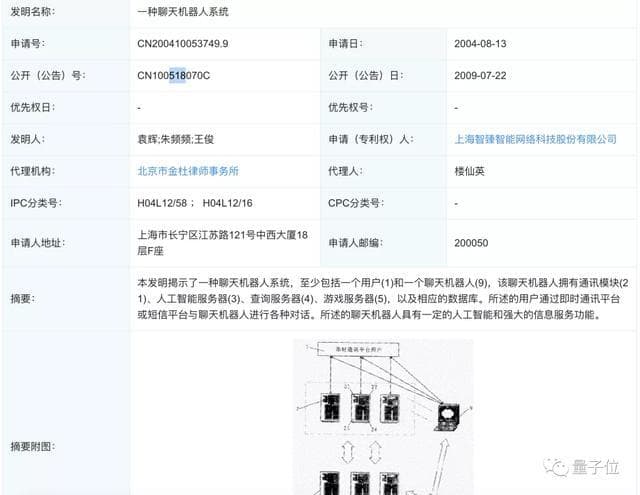The width and height of the screenshot is (640, 495).
Task: Click the 申请人邮编 label
Action: click(x=356, y=243)
